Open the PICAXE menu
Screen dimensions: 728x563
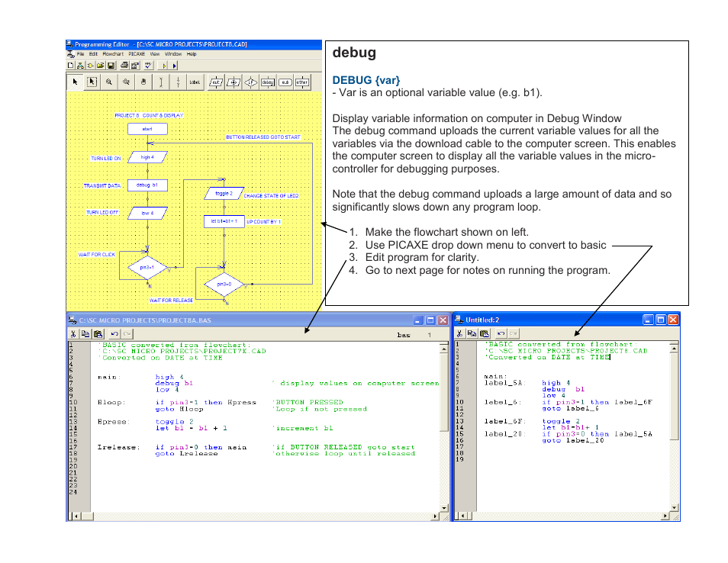137,54
